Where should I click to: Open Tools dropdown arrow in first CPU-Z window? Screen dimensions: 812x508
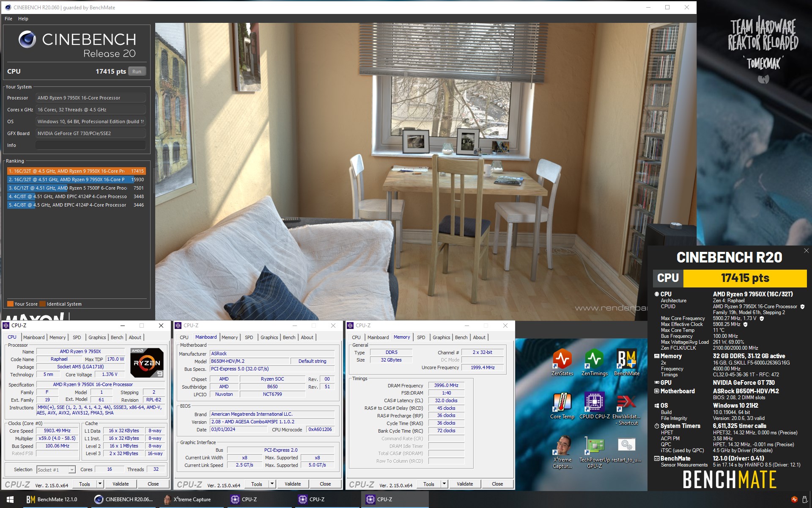pos(100,484)
